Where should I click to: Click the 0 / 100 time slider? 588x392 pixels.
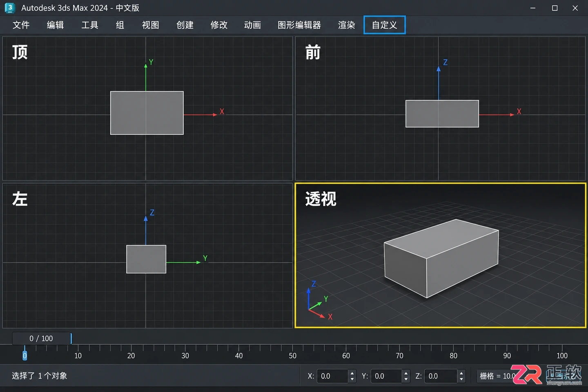(41, 339)
